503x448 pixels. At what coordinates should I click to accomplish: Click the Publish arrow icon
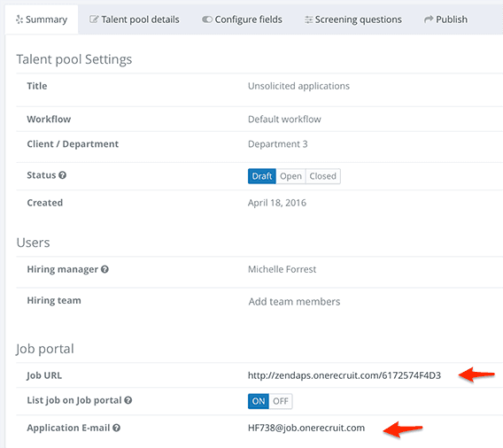[x=429, y=19]
